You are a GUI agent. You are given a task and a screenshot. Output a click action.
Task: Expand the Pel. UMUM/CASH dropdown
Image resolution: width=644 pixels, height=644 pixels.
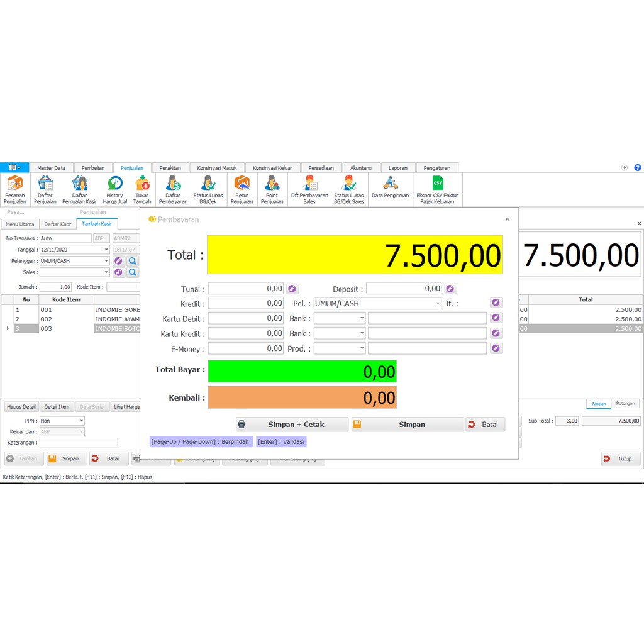pyautogui.click(x=438, y=304)
